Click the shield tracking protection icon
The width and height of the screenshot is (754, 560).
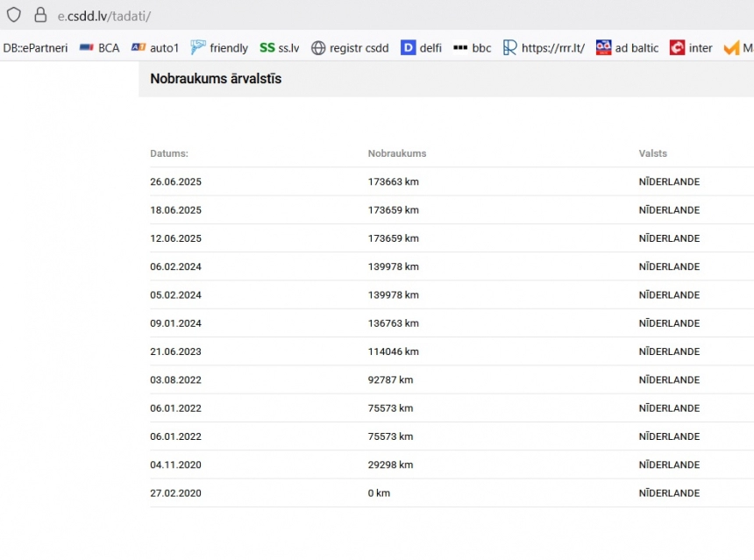pyautogui.click(x=14, y=15)
